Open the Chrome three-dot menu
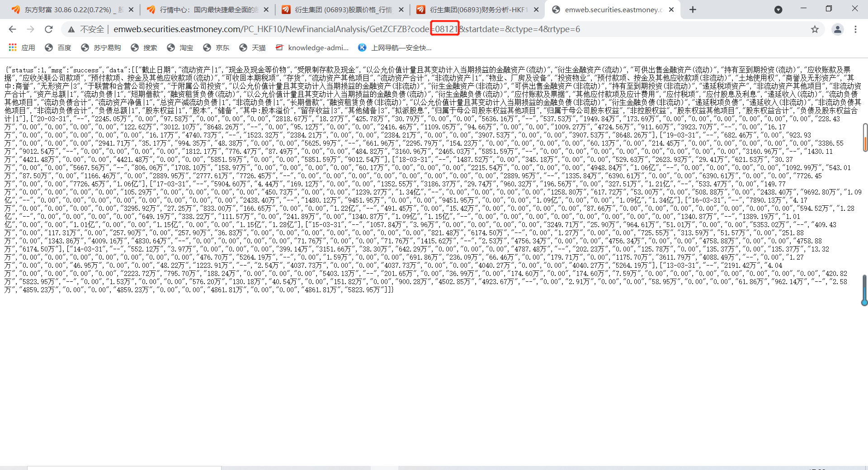The image size is (868, 470). coord(855,29)
